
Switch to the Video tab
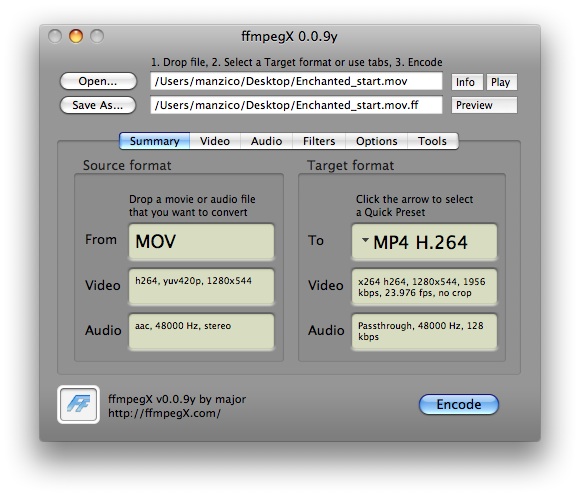(215, 141)
